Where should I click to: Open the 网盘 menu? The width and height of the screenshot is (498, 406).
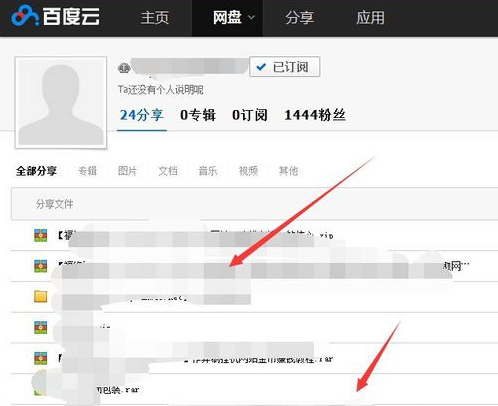tap(227, 18)
